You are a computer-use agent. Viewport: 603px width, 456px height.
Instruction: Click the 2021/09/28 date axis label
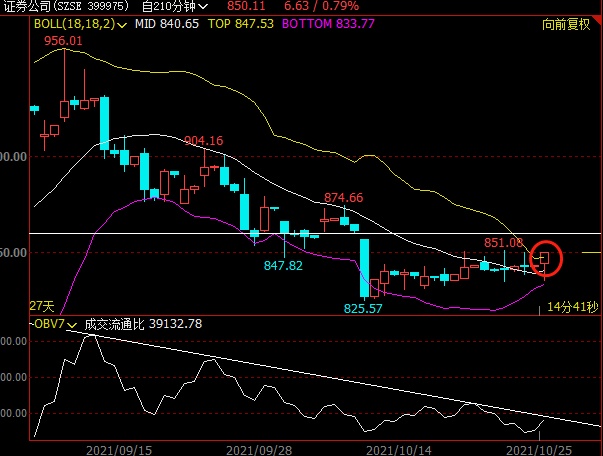[259, 450]
